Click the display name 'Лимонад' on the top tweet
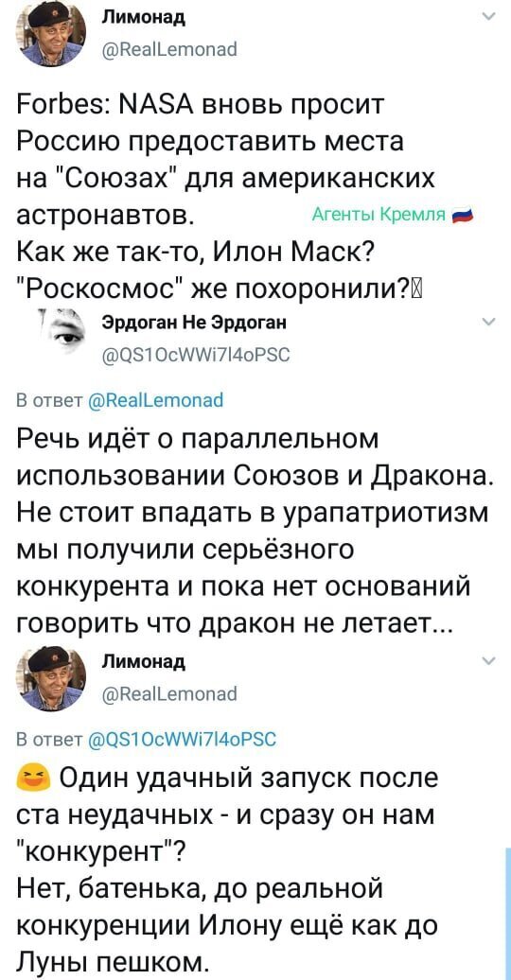This screenshot has width=511, height=980. 143,17
